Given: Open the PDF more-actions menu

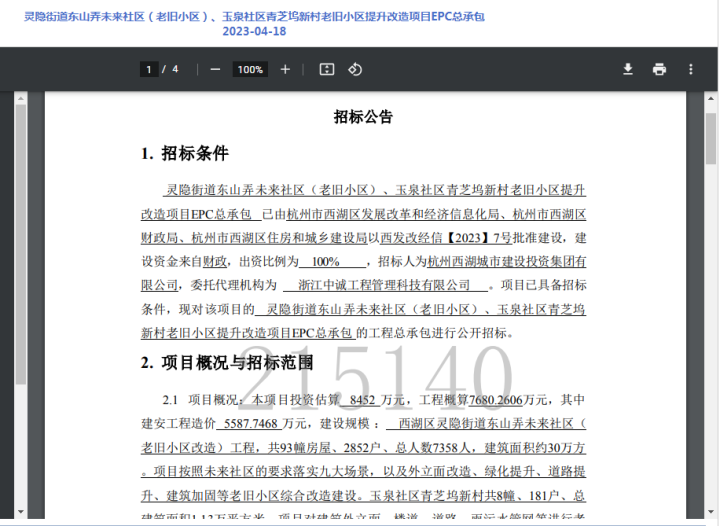Looking at the screenshot, I should pyautogui.click(x=691, y=69).
